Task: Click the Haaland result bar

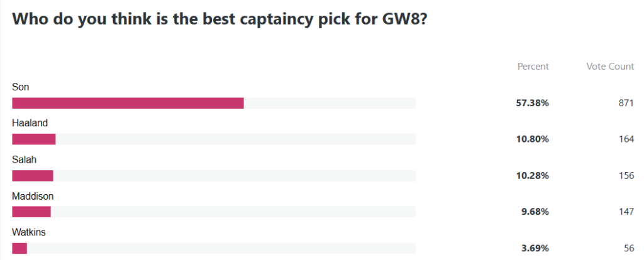Action: [214, 139]
